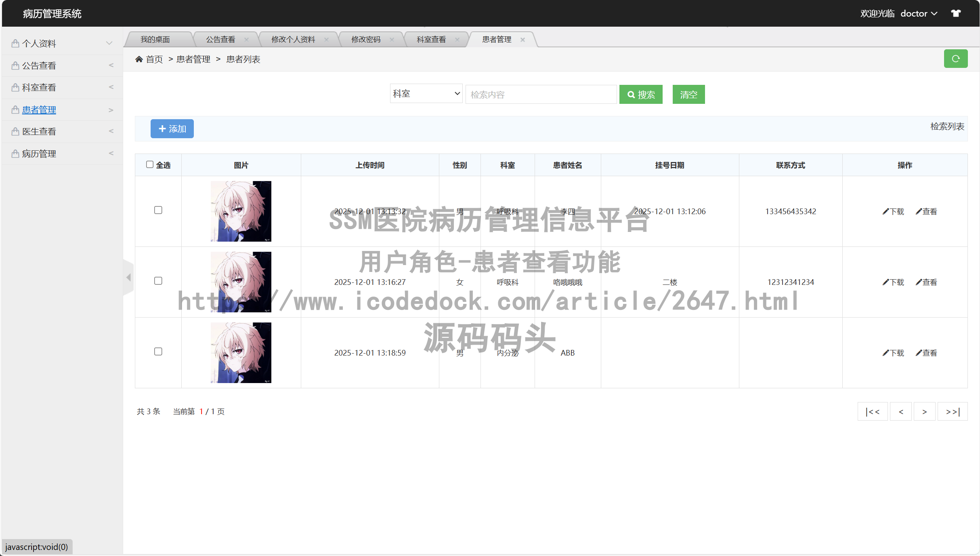Viewport: 980px width, 556px height.
Task: Collapse sidebar with left arrow handle
Action: click(128, 277)
